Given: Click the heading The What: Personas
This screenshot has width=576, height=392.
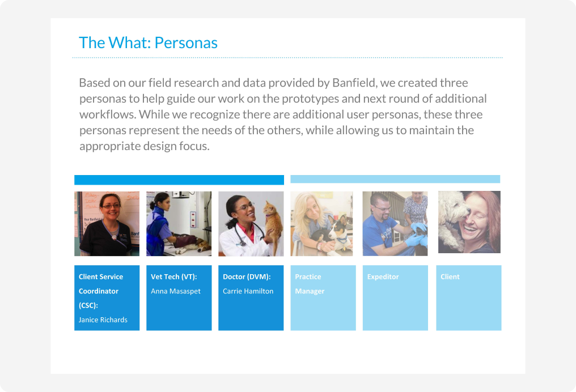Looking at the screenshot, I should tap(148, 42).
